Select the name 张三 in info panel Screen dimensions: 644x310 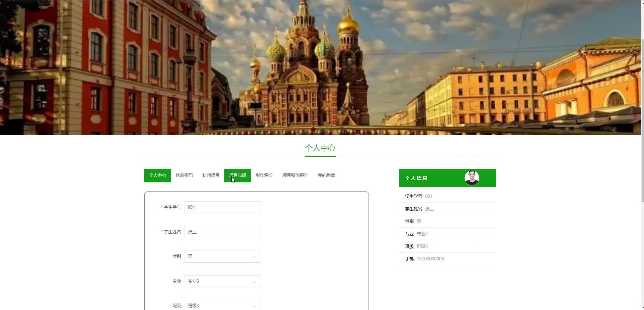click(x=429, y=209)
